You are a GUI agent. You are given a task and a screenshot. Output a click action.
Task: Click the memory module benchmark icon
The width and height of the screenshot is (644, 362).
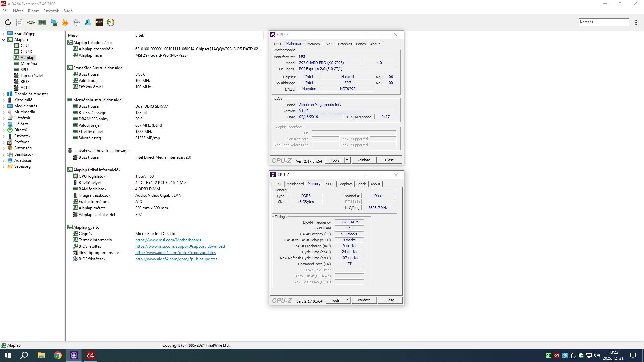pyautogui.click(x=42, y=22)
